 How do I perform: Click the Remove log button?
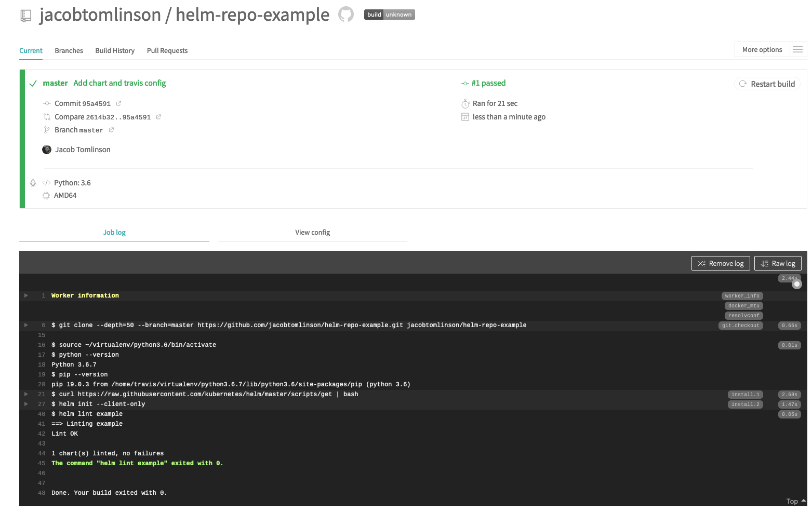(x=720, y=263)
